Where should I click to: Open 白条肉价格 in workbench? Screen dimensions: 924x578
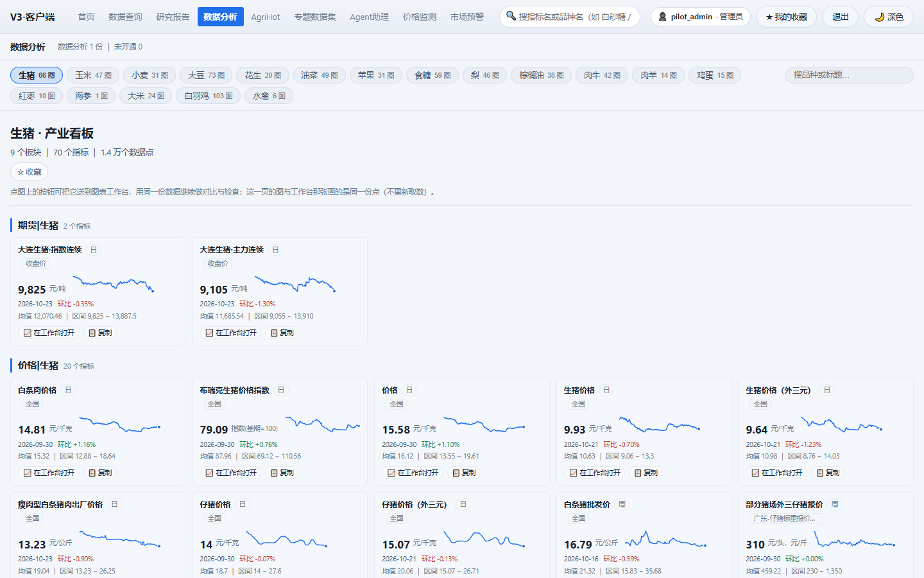49,473
